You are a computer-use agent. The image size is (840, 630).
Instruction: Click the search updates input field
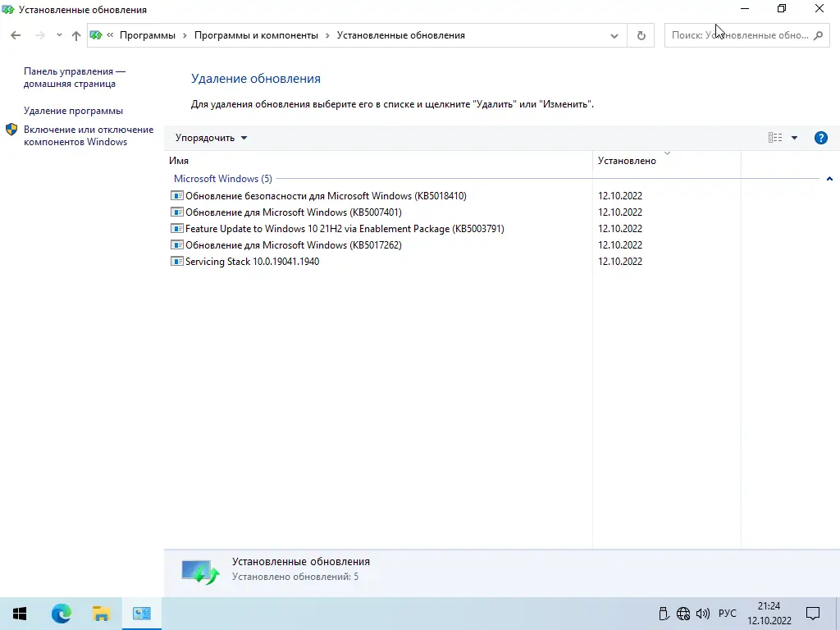click(741, 35)
